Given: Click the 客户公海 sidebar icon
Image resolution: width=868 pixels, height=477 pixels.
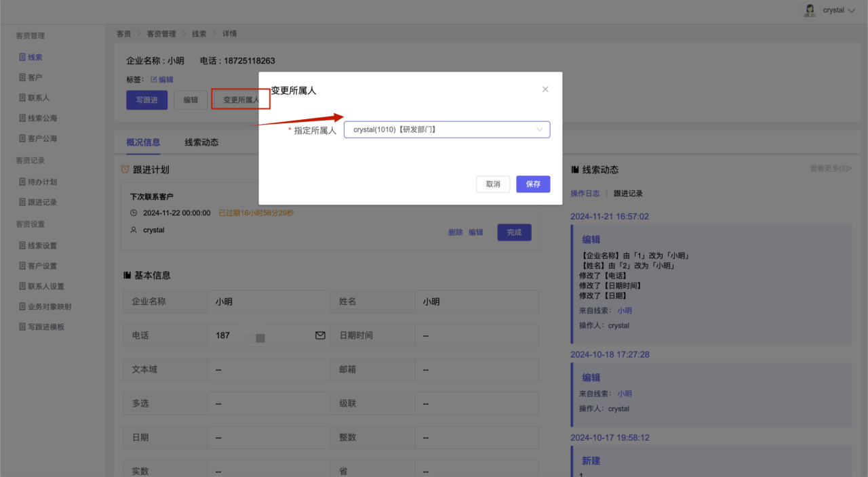Looking at the screenshot, I should tap(22, 138).
